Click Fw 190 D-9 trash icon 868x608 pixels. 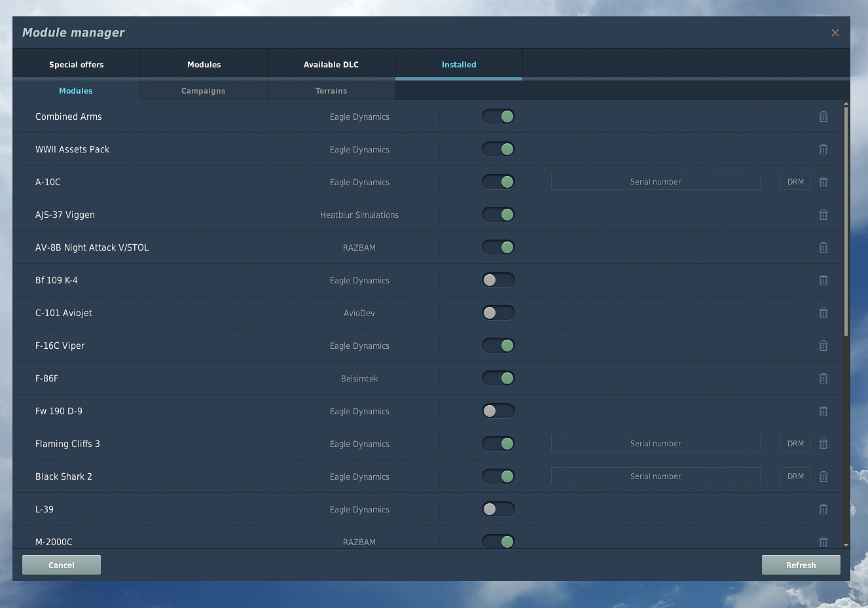(823, 411)
